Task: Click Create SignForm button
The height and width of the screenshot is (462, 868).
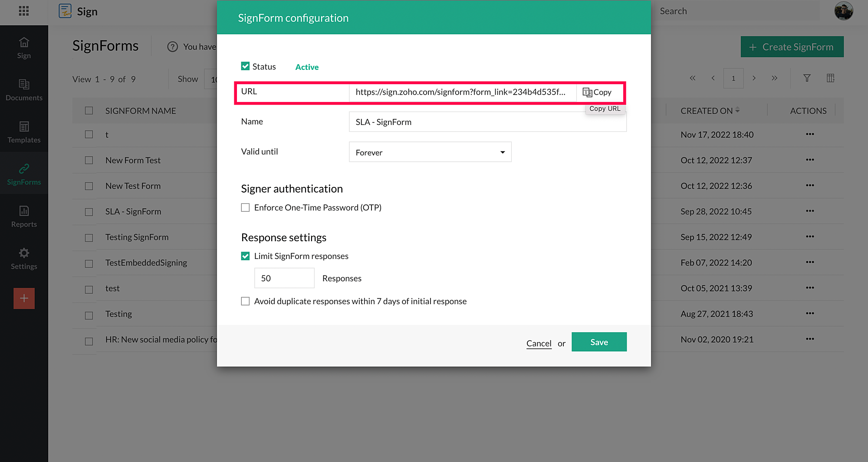Action: (x=792, y=47)
